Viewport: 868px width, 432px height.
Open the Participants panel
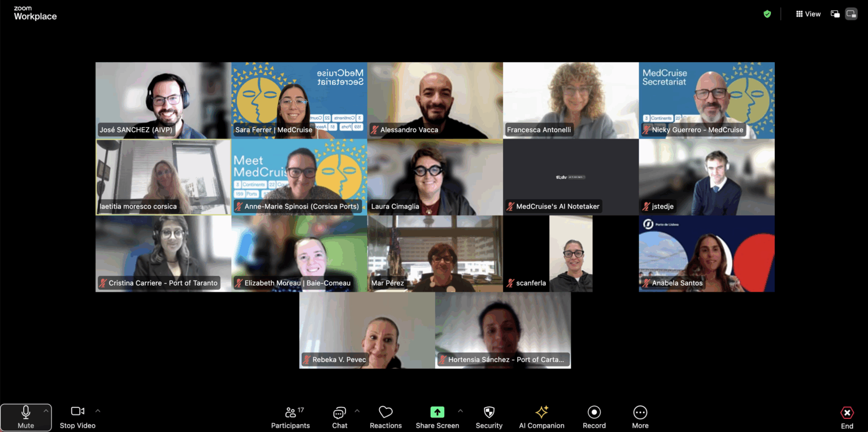[x=290, y=417]
